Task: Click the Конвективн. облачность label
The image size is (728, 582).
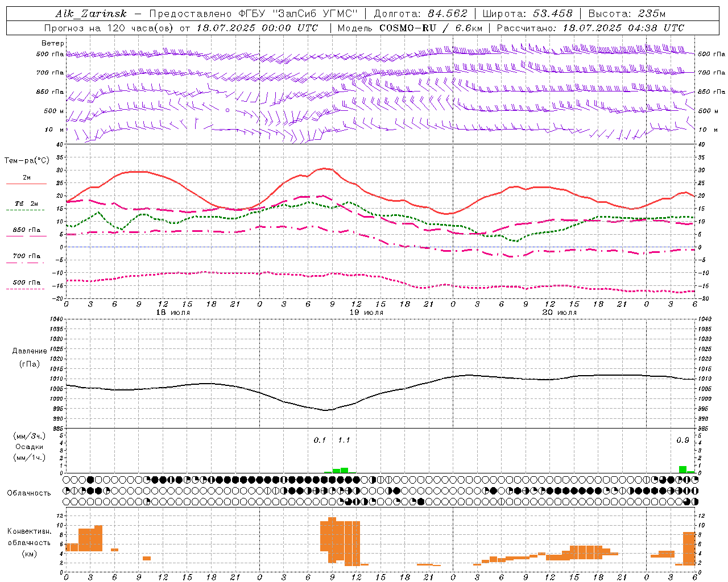Action: coord(29,537)
